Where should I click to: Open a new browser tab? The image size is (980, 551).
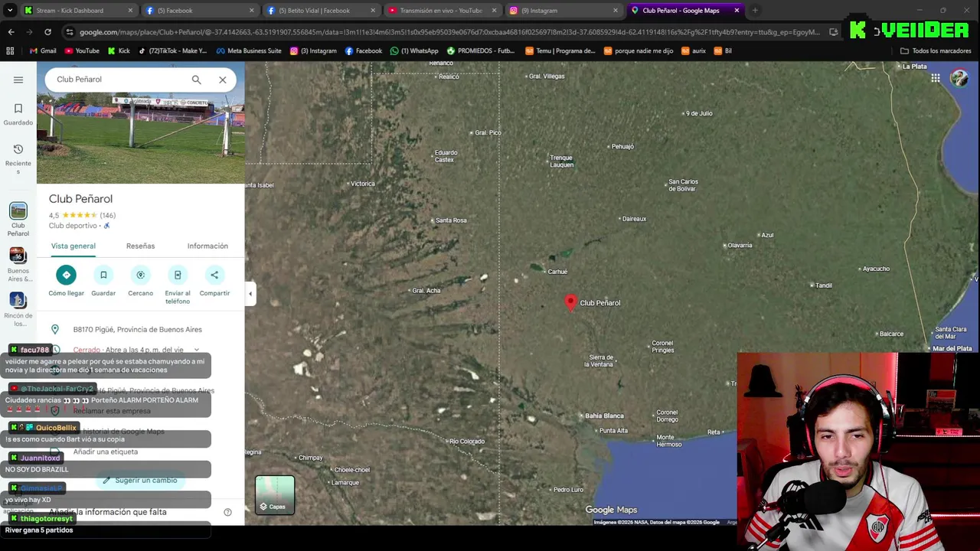755,11
